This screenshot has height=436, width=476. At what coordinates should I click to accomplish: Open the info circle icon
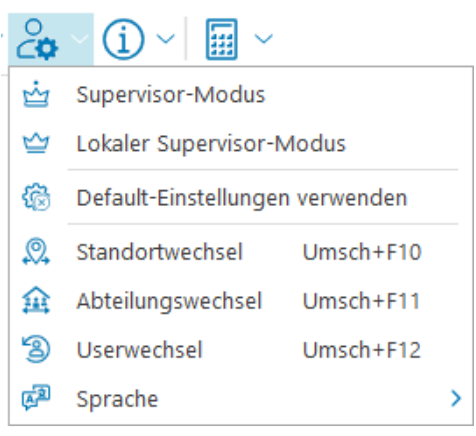pos(123,39)
